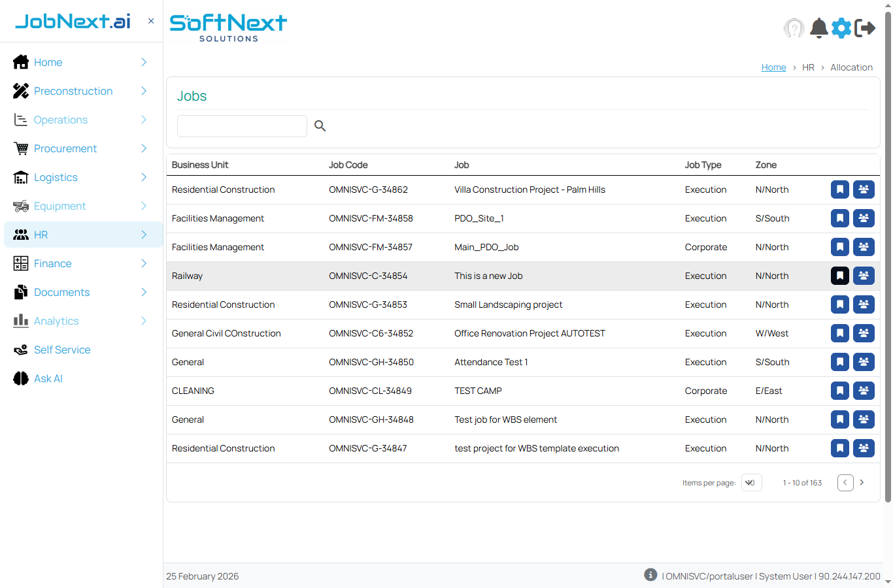
Task: Open the notifications bell icon
Action: (x=818, y=28)
